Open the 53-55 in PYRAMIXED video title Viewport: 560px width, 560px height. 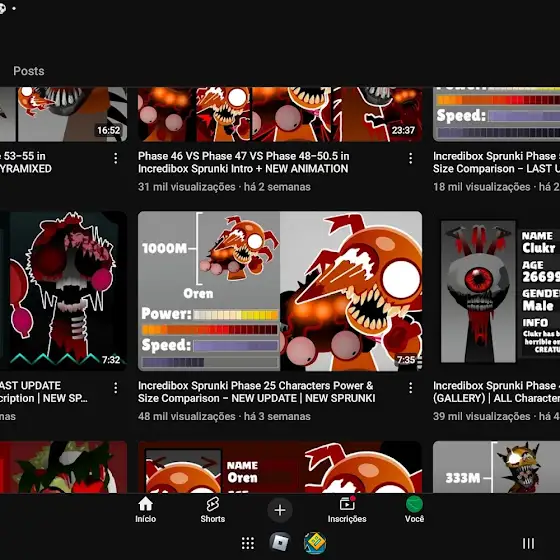point(26,162)
